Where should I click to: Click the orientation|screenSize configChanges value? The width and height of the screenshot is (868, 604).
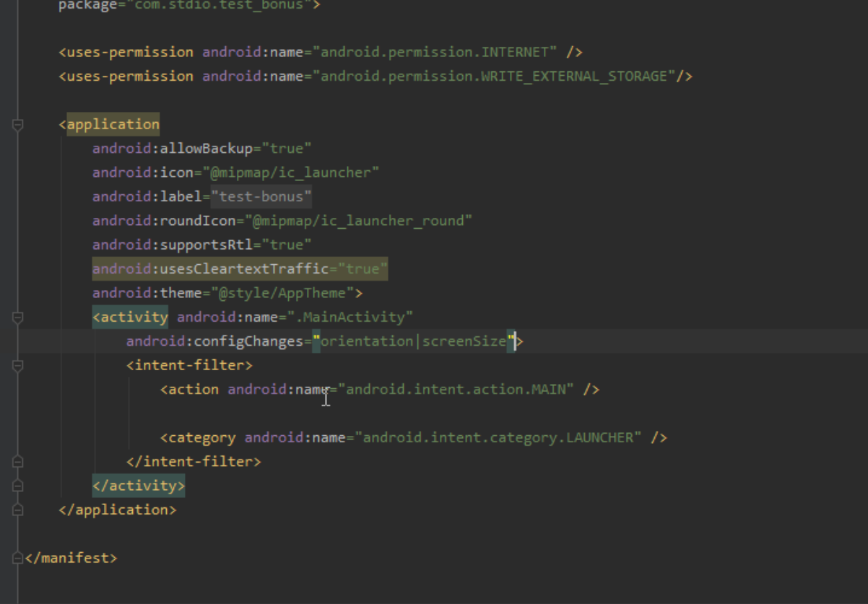pyautogui.click(x=414, y=341)
